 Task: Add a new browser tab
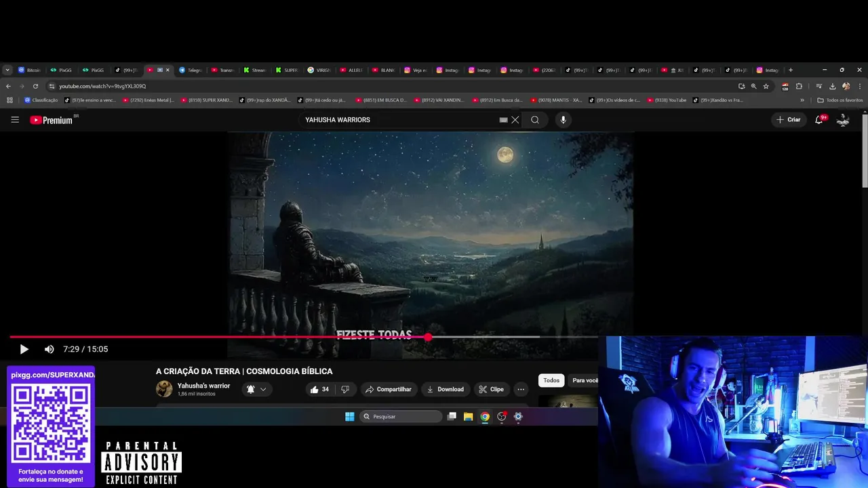click(791, 70)
